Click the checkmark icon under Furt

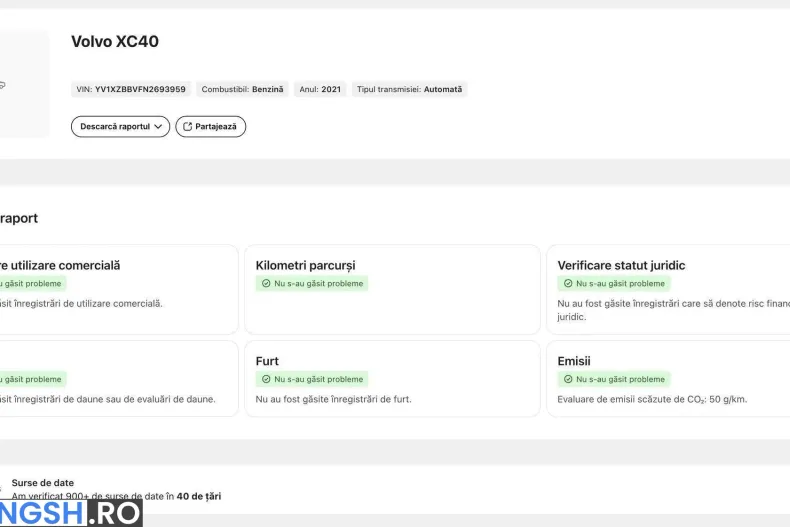[266, 379]
